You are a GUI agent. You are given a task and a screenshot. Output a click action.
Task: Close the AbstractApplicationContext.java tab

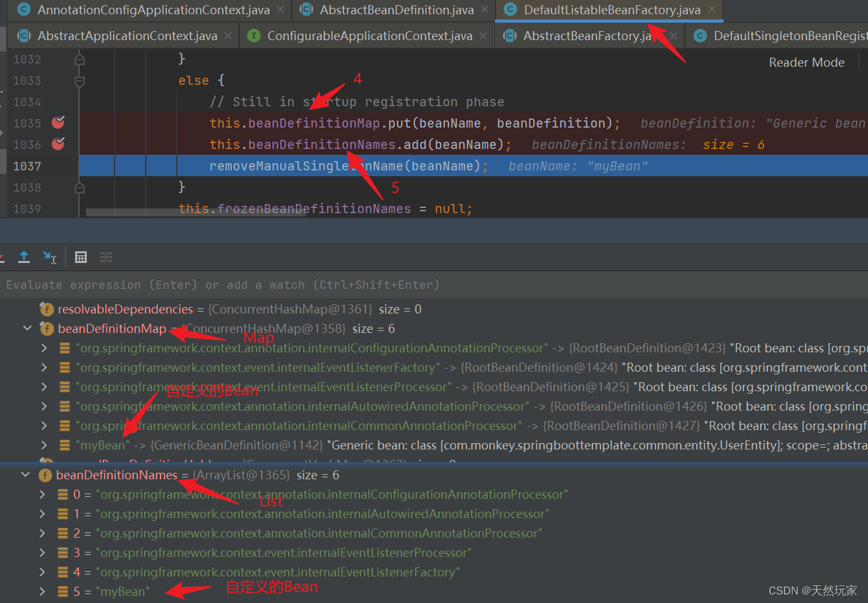click(x=228, y=36)
